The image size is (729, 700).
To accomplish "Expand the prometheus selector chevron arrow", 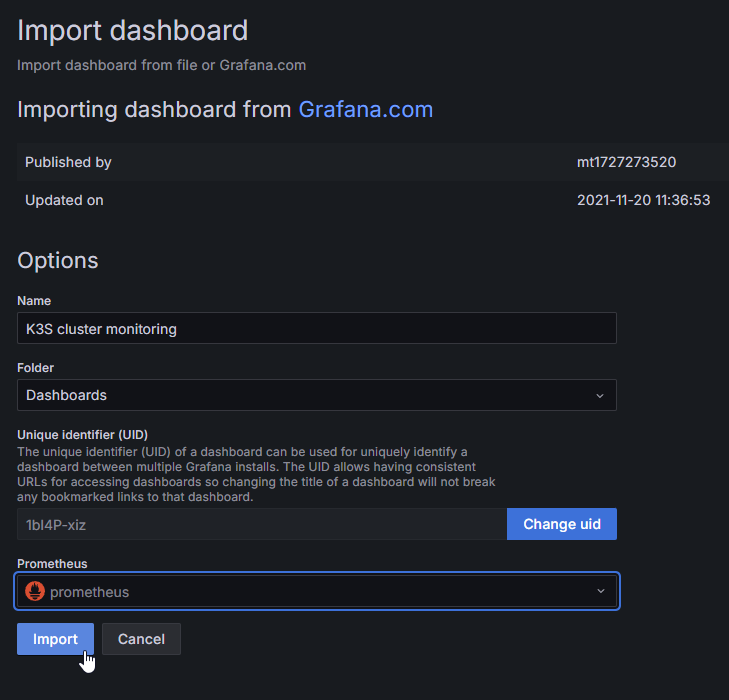I will [600, 591].
